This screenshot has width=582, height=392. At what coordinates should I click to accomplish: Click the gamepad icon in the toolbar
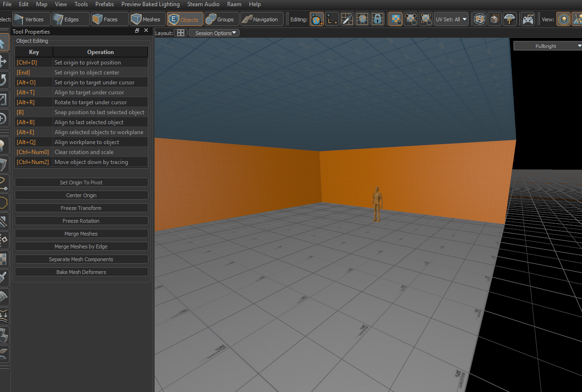(527, 19)
